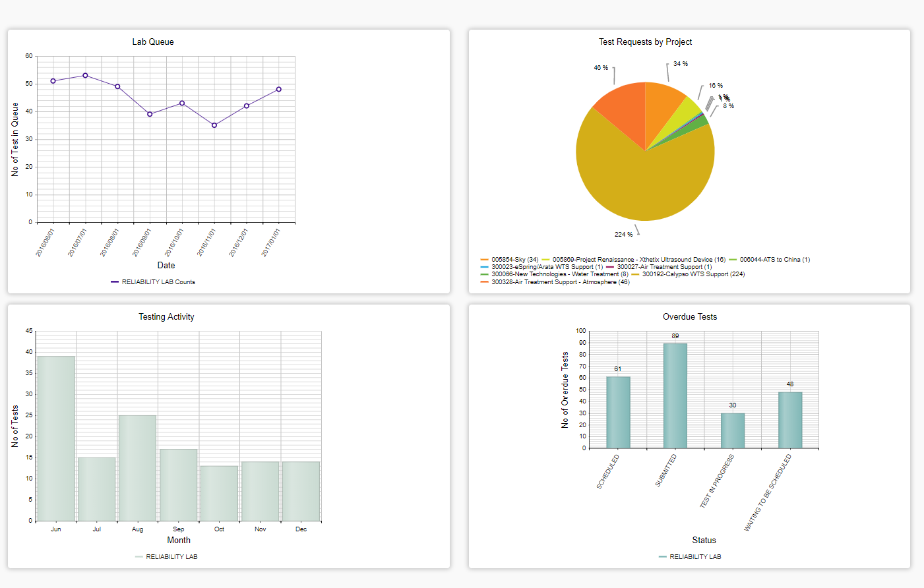Image resolution: width=924 pixels, height=588 pixels.
Task: Select Project Renaissance Xthetix Ultrasound Device legend
Action: click(x=634, y=260)
